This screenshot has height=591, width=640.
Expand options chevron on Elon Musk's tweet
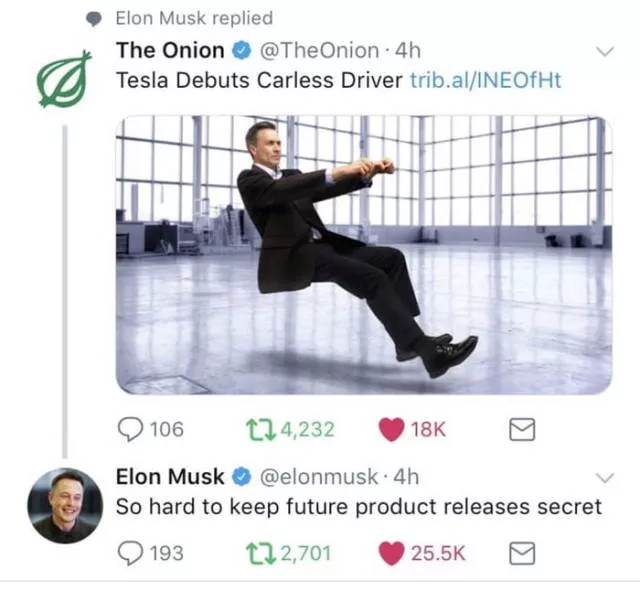(605, 477)
